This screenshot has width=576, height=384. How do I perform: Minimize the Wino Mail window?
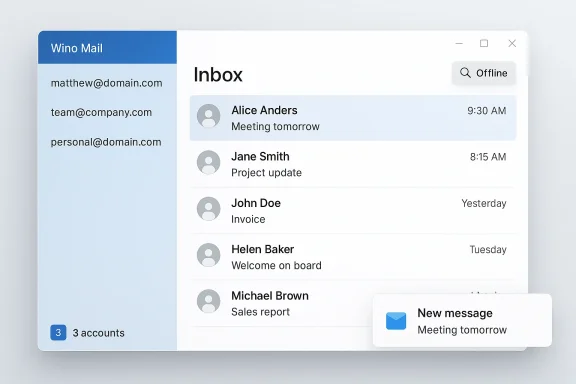coord(459,43)
